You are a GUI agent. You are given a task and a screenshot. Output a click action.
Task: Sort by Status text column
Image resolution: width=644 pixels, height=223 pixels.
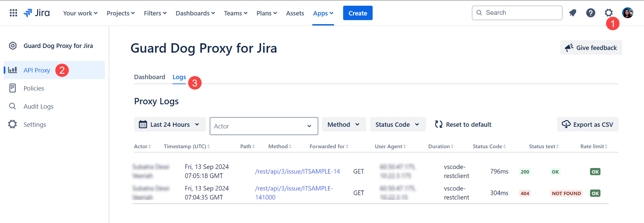point(544,147)
